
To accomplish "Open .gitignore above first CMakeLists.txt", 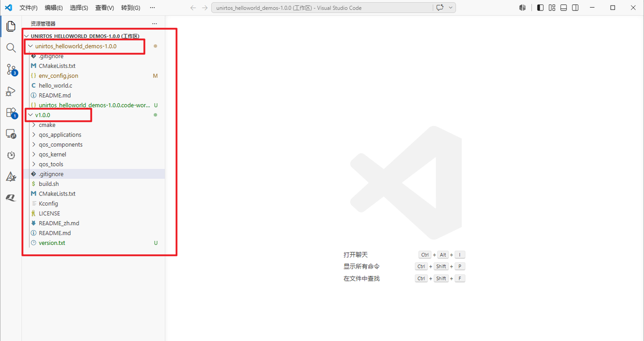I will [51, 56].
